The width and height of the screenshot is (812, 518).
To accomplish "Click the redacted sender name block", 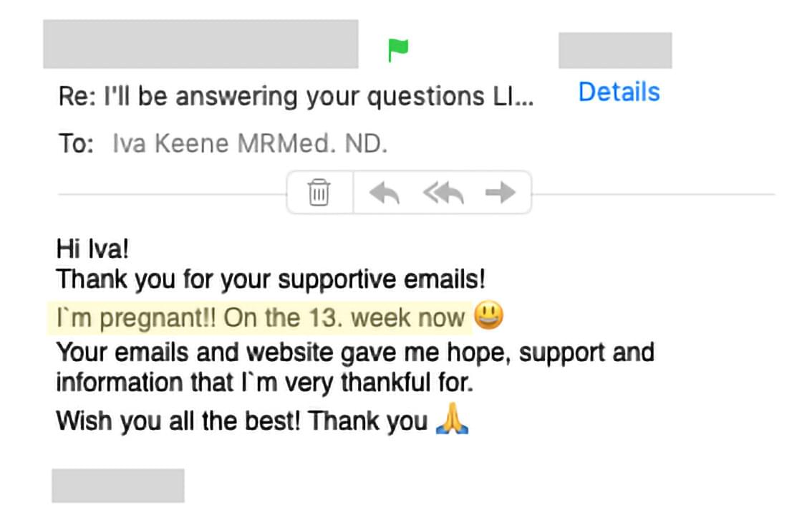I will [201, 44].
